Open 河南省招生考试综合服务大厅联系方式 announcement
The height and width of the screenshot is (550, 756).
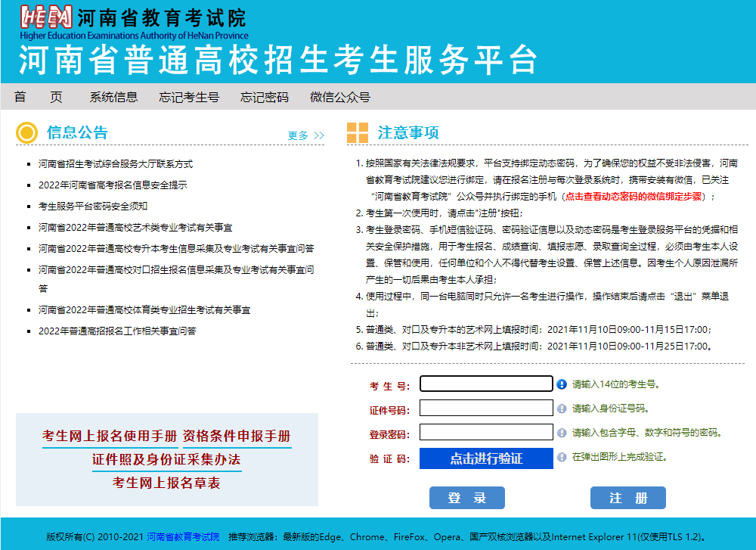coord(115,164)
